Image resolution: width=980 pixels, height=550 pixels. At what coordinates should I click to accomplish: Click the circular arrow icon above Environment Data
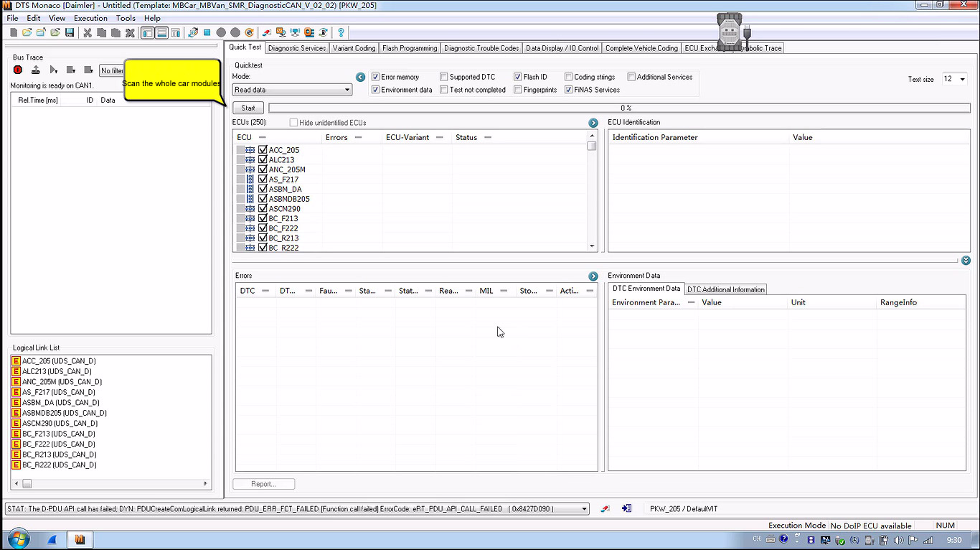(x=966, y=261)
